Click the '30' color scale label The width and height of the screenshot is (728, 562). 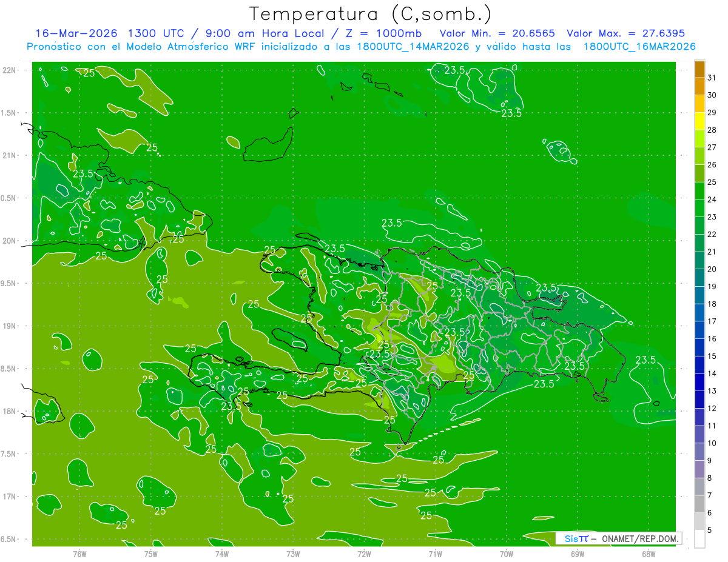(x=712, y=95)
